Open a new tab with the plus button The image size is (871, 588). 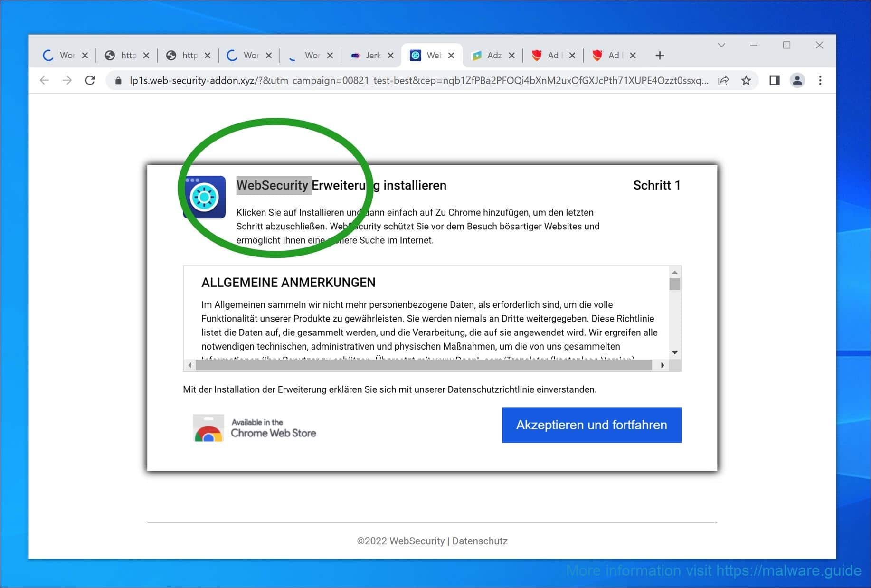(x=660, y=56)
